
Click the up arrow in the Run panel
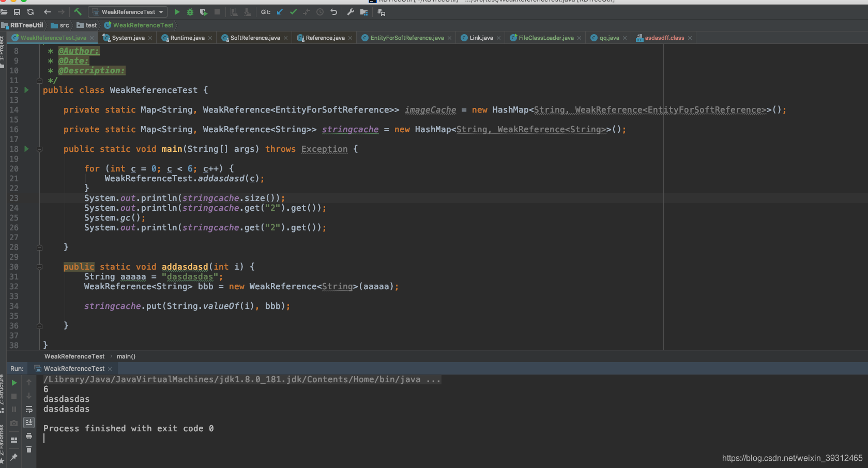click(x=29, y=383)
